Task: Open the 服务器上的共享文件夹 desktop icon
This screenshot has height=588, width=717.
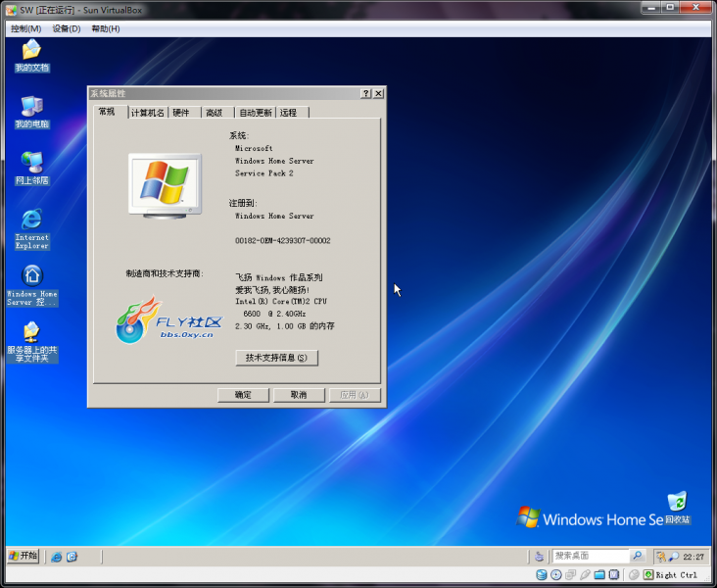Action: [32, 342]
